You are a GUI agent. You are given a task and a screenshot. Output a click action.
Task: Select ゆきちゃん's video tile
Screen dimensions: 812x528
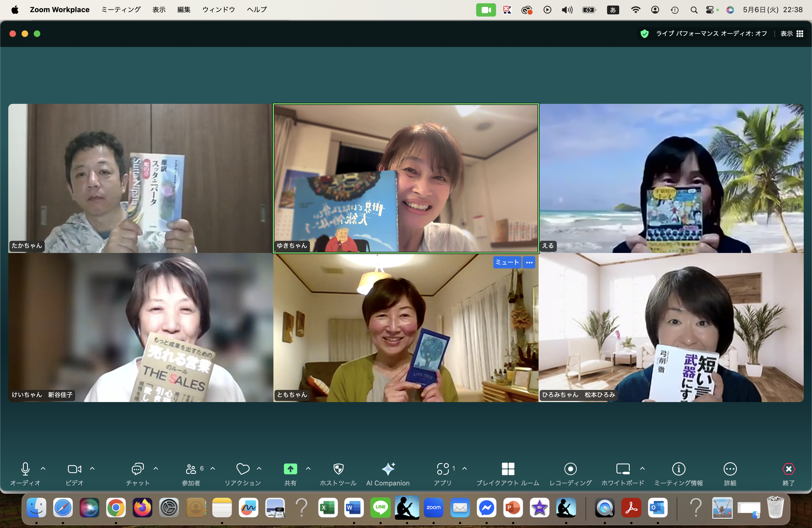point(406,178)
